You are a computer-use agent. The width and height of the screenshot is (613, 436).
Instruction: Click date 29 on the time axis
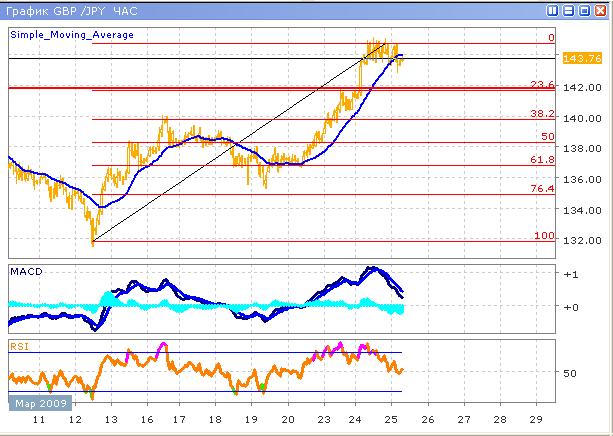pyautogui.click(x=537, y=422)
